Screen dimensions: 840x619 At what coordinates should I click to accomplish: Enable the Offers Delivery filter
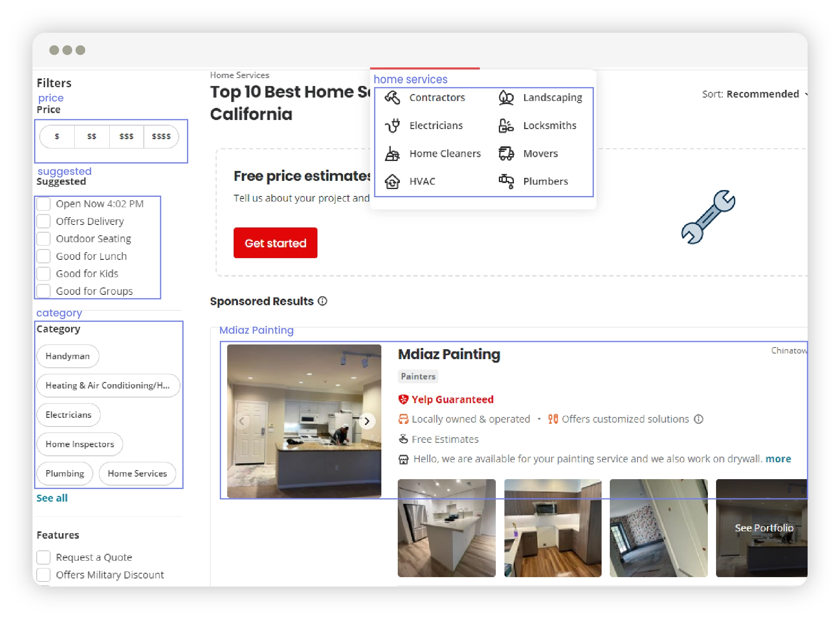pyautogui.click(x=44, y=221)
